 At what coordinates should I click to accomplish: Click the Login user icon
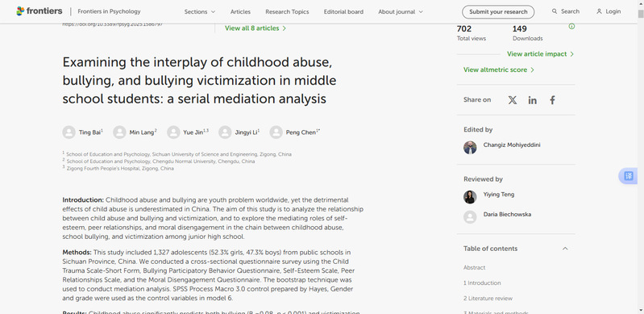[x=599, y=11]
